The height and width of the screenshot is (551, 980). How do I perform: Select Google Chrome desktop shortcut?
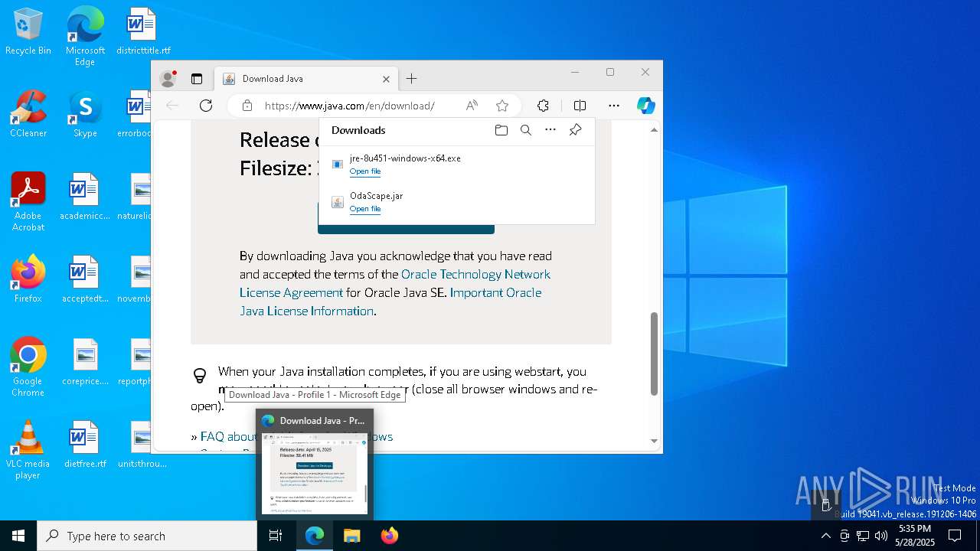pos(28,367)
